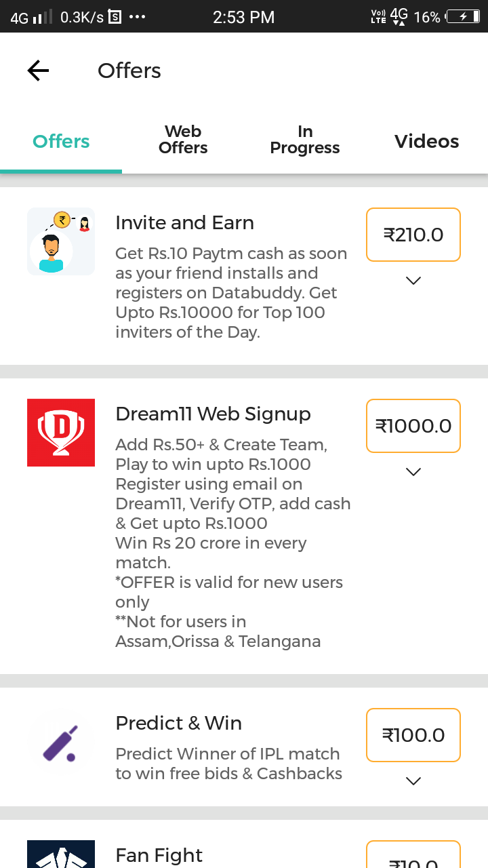Open the Fan Fight offer title
The height and width of the screenshot is (868, 488).
pos(159,855)
